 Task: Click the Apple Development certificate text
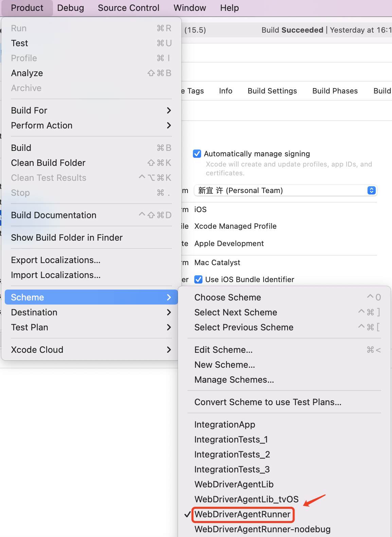229,243
